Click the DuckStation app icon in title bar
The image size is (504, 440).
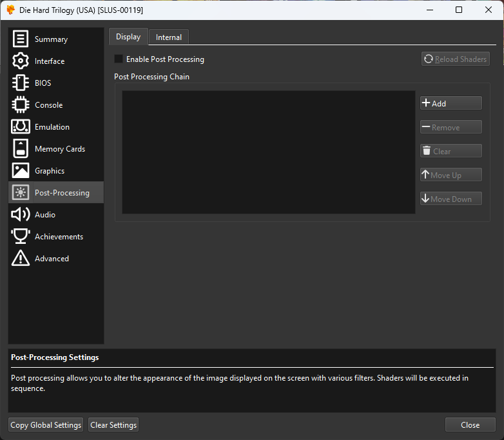click(x=10, y=10)
